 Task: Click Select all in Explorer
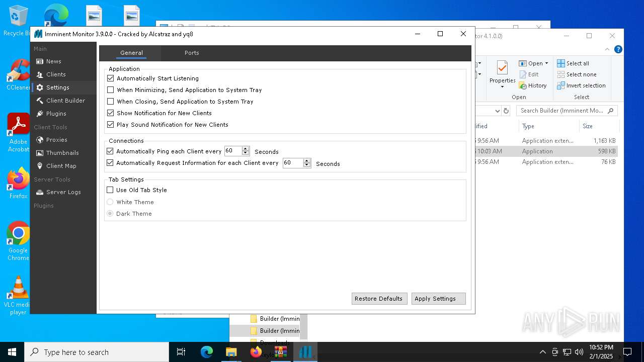pyautogui.click(x=573, y=63)
